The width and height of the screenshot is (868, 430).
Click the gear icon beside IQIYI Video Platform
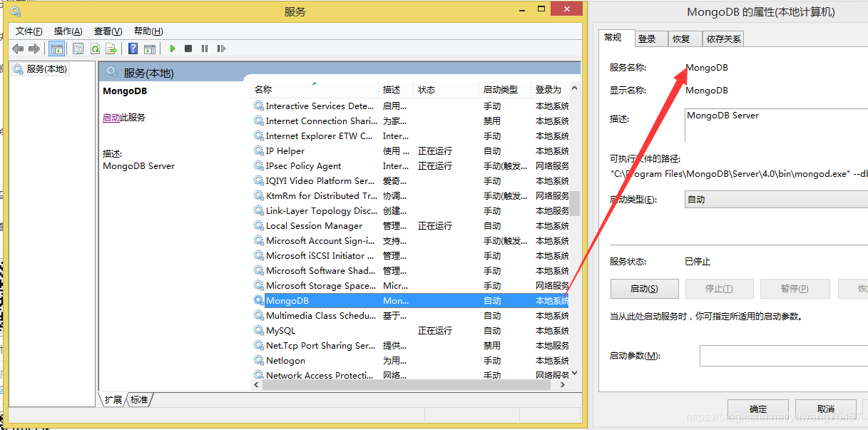[x=259, y=180]
